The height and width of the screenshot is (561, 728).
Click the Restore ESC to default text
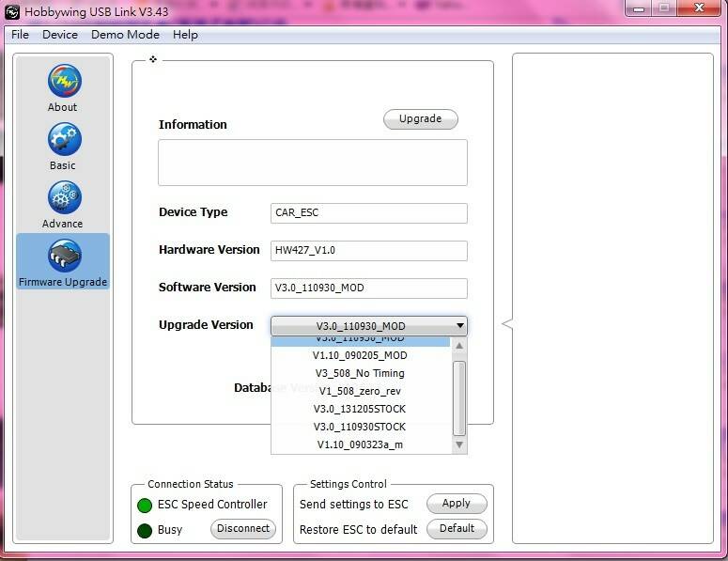point(359,529)
